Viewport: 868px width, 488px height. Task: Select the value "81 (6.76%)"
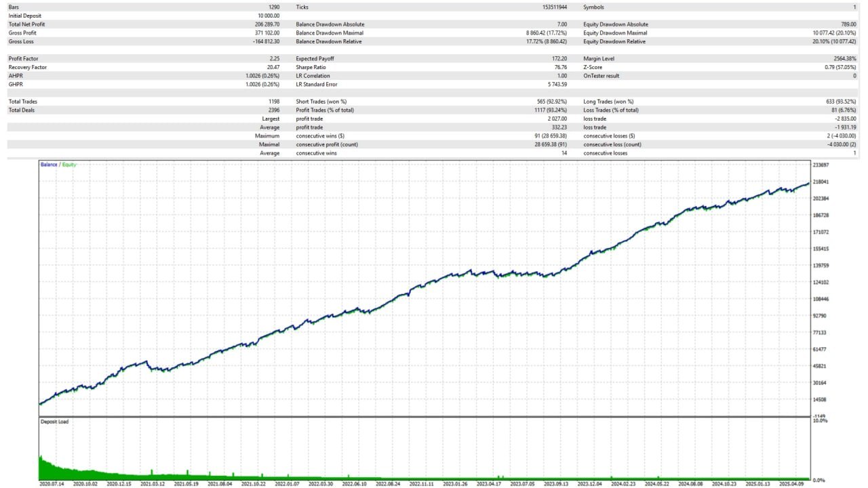[x=844, y=110]
